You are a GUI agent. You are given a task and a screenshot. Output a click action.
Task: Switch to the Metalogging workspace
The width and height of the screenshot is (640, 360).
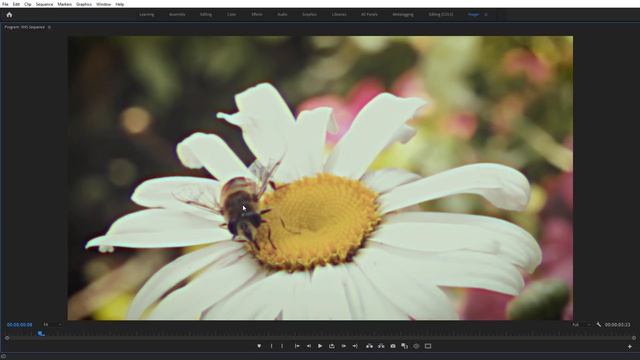(x=403, y=15)
